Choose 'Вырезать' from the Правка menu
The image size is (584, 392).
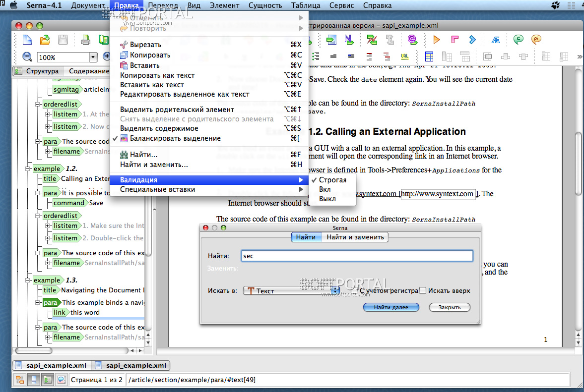(209, 45)
